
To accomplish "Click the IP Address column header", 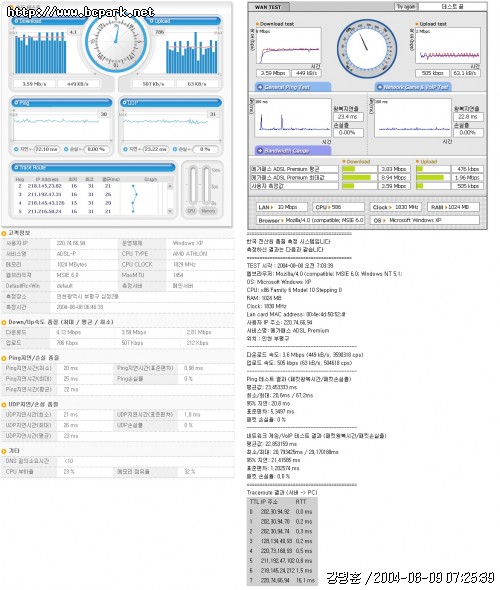I will pos(47,179).
